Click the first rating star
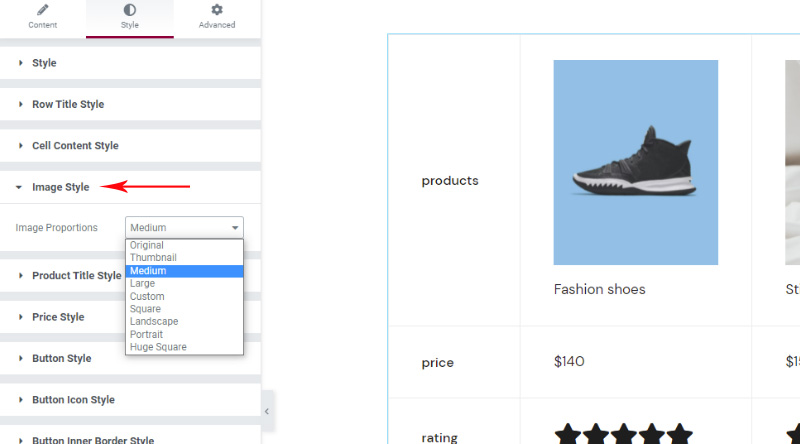 click(x=568, y=435)
